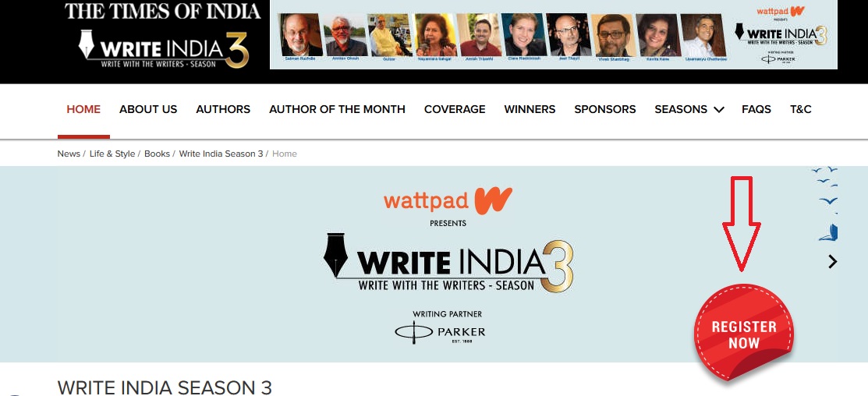868x396 pixels.
Task: Click the Register Now red badge
Action: (743, 334)
